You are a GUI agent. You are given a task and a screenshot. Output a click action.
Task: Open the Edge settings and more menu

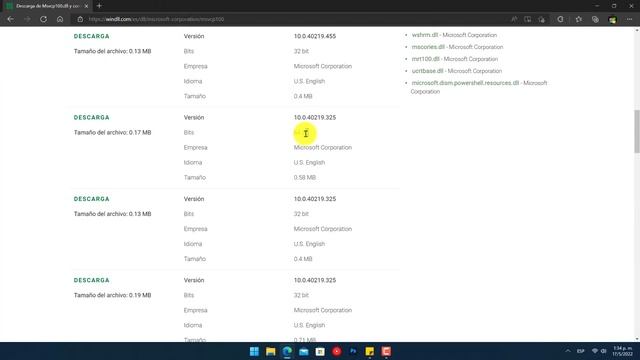[x=629, y=19]
